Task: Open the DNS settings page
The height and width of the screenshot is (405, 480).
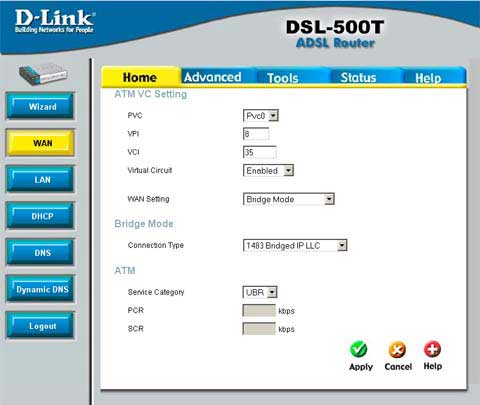Action: coord(40,253)
